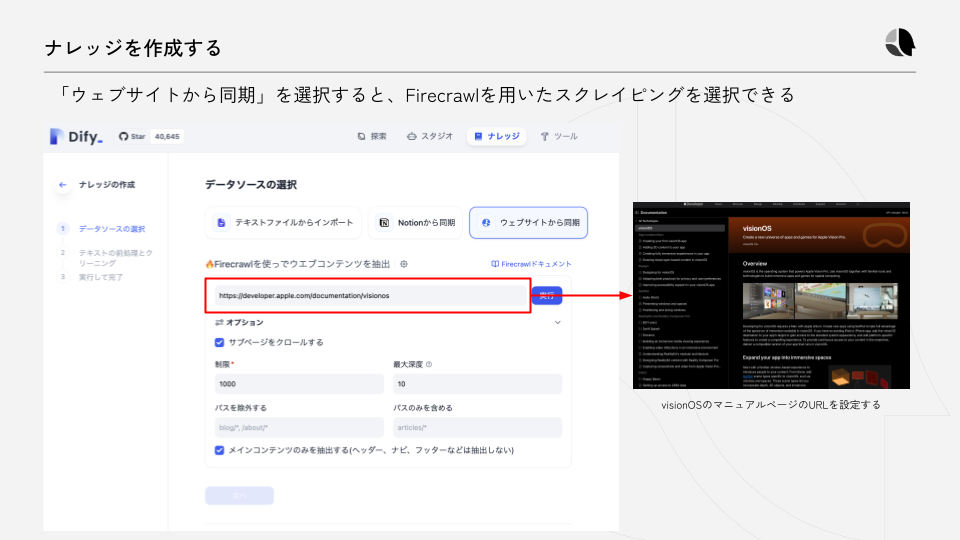Viewport: 960px width, 540px height.
Task: Collapse the オプション section chevron
Action: click(x=557, y=323)
